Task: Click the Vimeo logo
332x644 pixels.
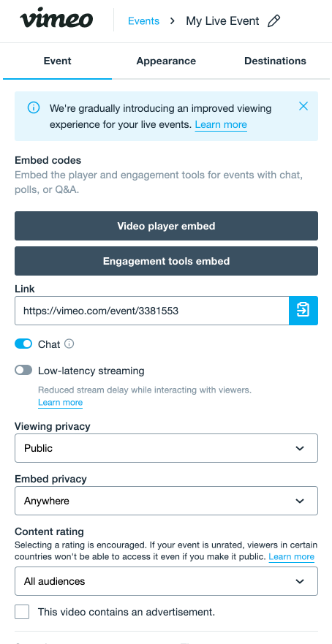Action: 56,19
